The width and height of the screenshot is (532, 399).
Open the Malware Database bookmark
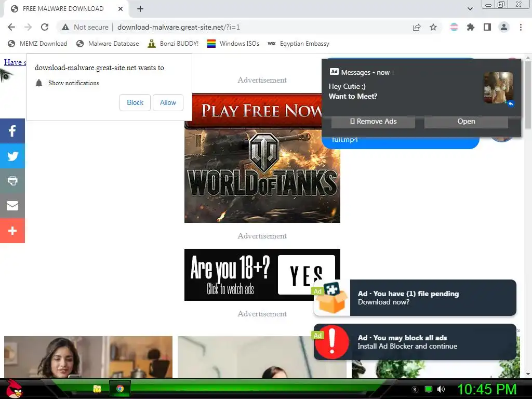click(x=108, y=44)
